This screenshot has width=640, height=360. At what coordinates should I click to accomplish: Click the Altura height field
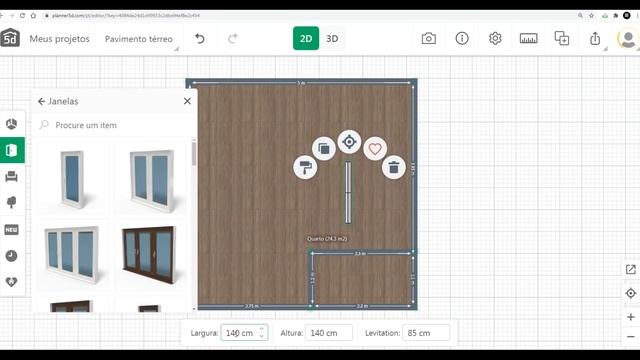coord(329,333)
